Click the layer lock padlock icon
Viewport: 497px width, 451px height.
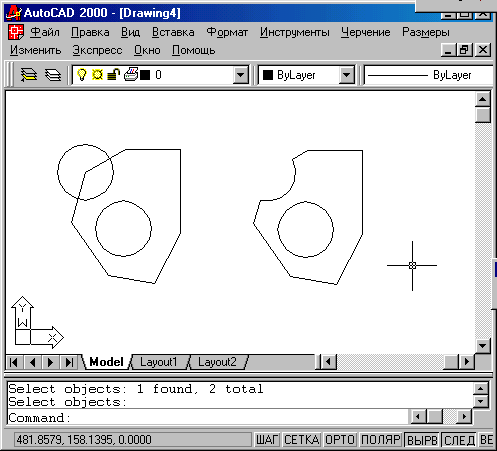point(114,75)
